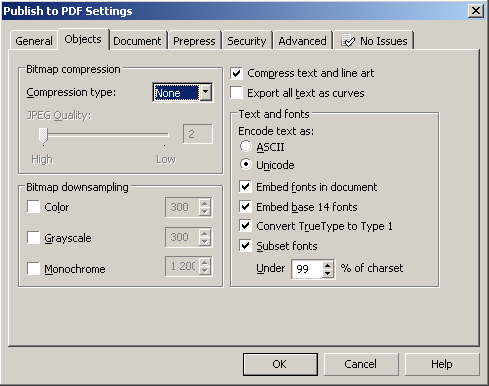
Task: Increase subset fonts charset percentage
Action: point(328,265)
